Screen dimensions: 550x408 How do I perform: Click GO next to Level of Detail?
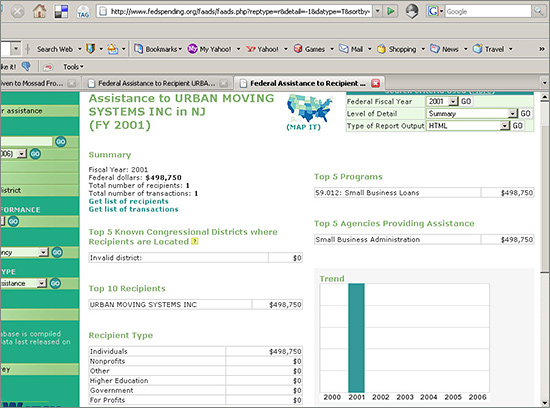point(525,114)
